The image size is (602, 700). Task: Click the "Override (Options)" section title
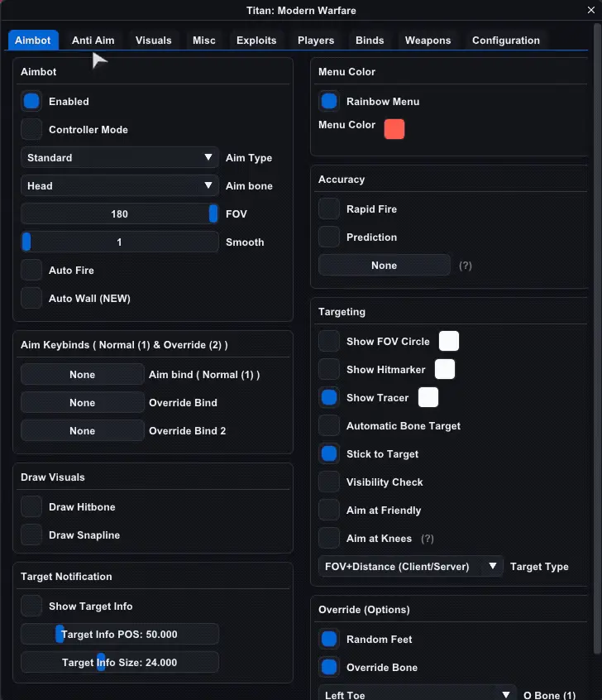pos(364,610)
